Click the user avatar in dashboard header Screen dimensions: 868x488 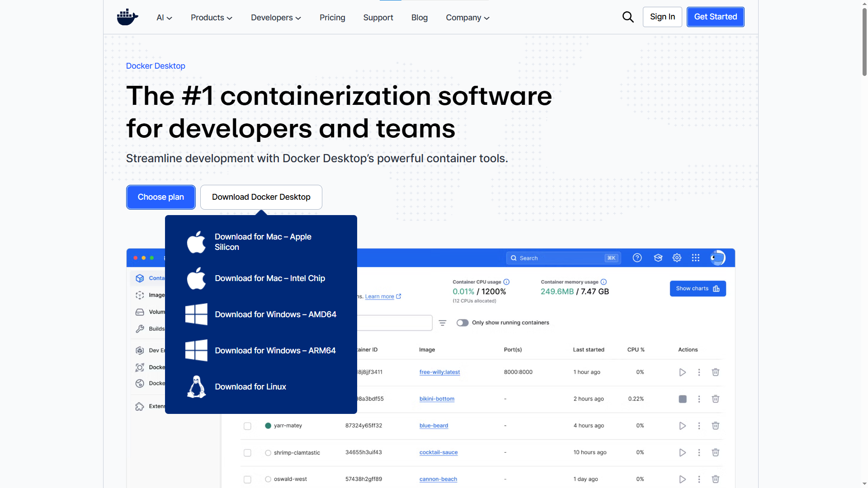tap(717, 258)
